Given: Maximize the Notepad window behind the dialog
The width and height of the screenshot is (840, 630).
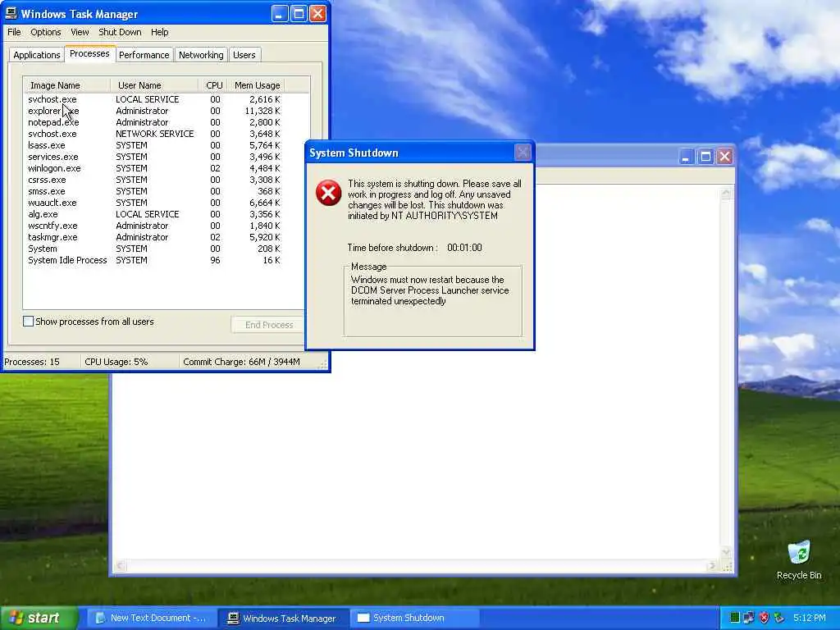Looking at the screenshot, I should 705,157.
